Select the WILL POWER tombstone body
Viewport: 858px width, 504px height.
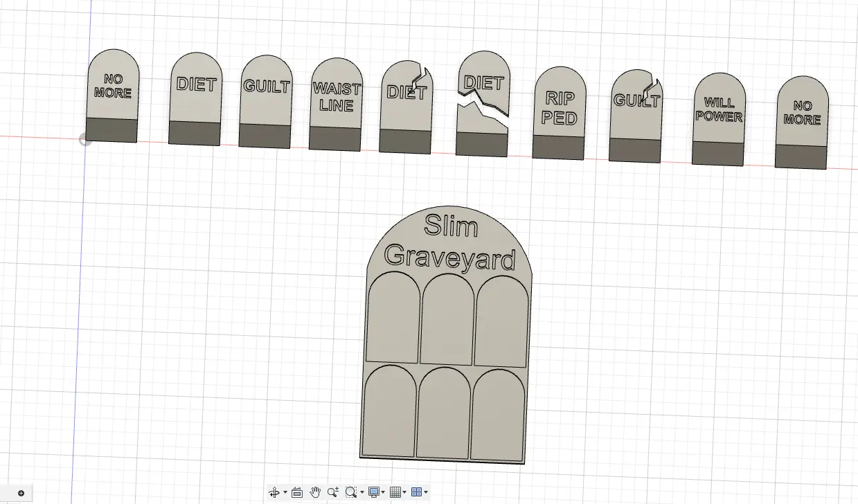(x=719, y=119)
